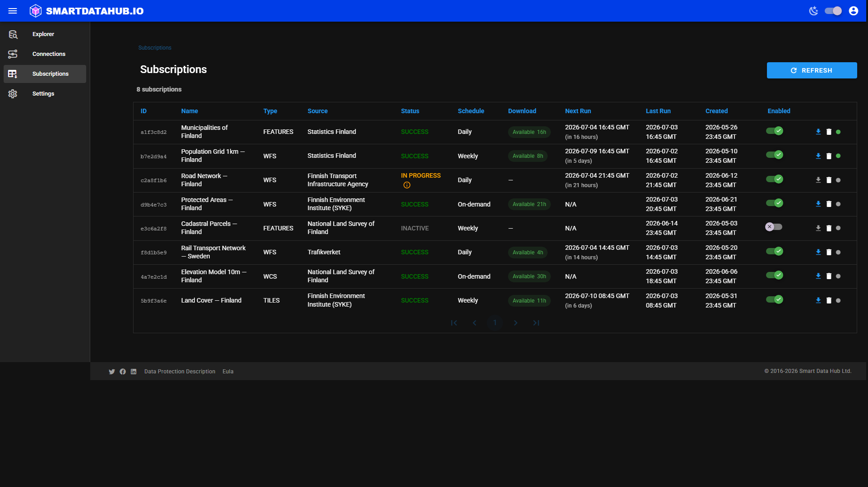
Task: Disable the Land Cover Finland subscription toggle
Action: (774, 300)
